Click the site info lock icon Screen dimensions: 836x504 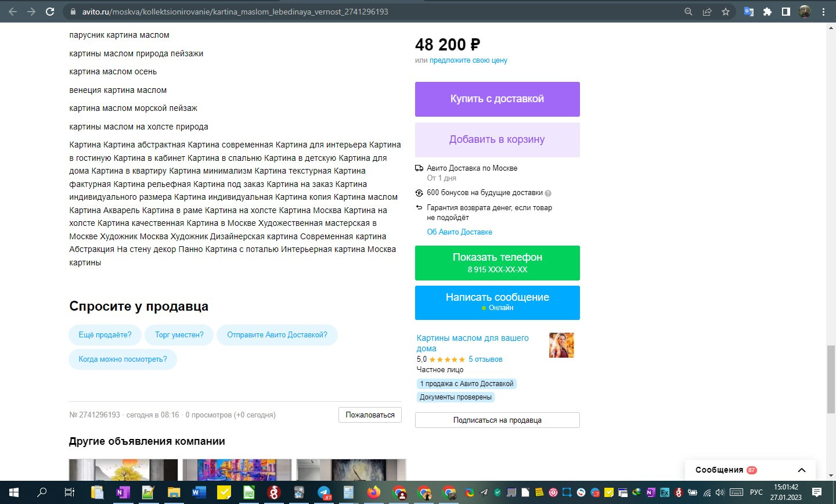pyautogui.click(x=73, y=12)
